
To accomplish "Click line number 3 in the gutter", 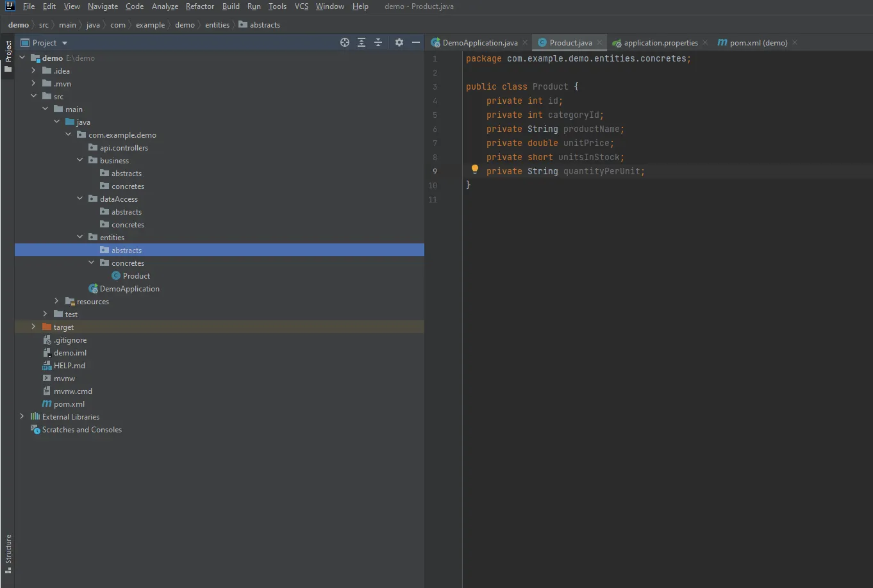I will point(435,86).
